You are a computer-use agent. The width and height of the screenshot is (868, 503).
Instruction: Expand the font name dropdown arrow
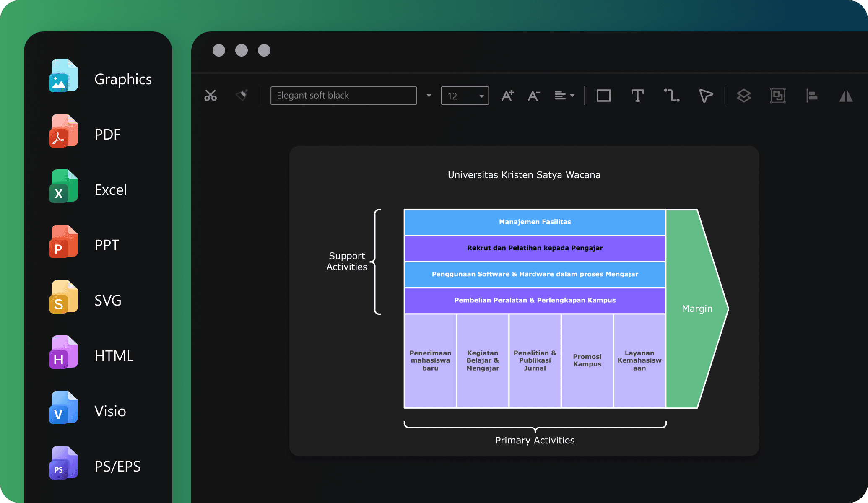coord(429,96)
